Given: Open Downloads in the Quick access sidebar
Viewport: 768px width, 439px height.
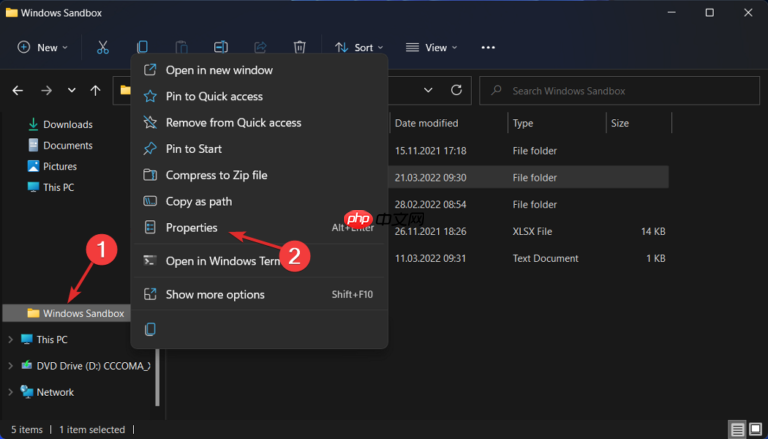Looking at the screenshot, I should point(67,124).
